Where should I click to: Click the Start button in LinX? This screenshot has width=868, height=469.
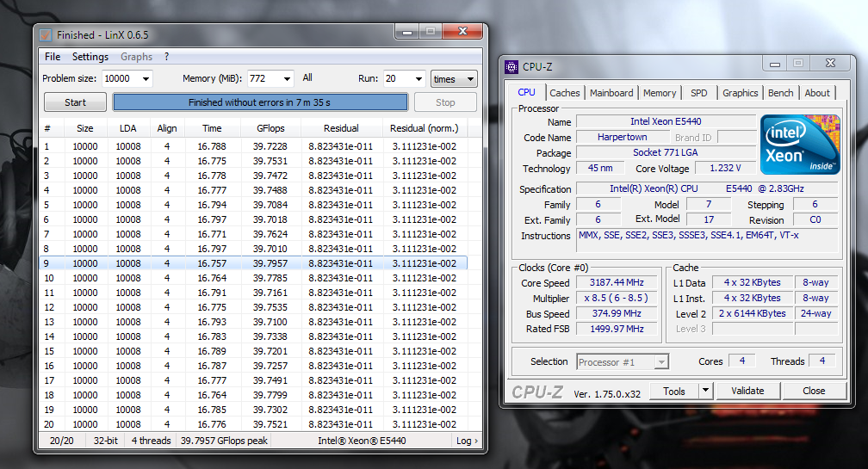75,102
